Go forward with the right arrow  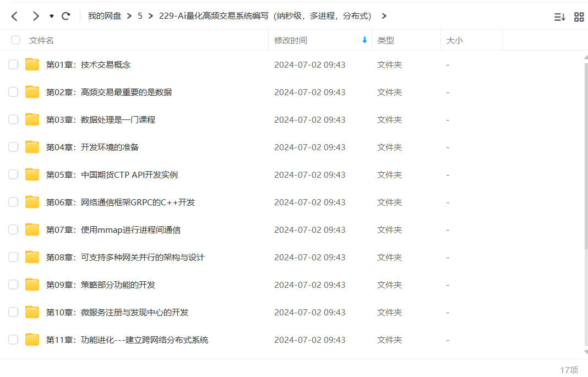pyautogui.click(x=36, y=16)
